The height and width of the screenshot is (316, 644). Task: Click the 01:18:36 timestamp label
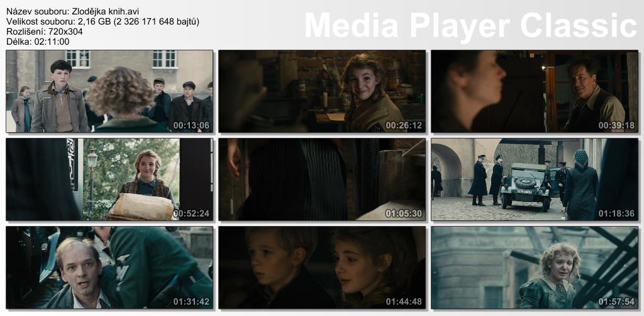(616, 213)
